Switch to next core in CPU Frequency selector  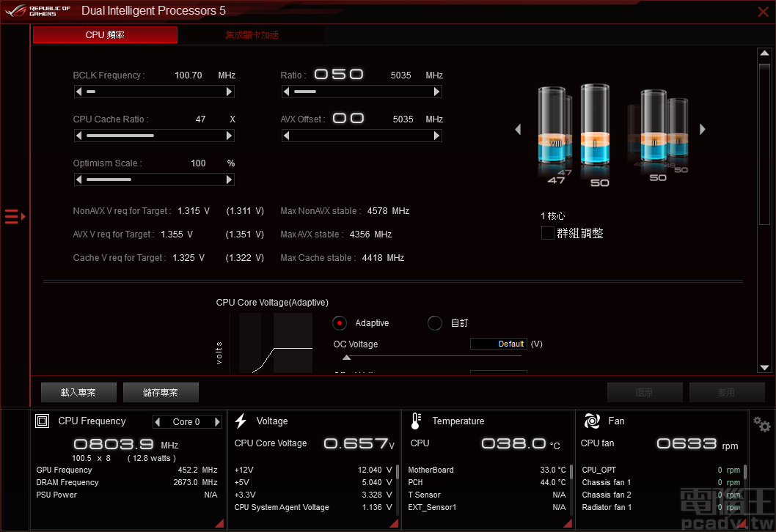[217, 422]
